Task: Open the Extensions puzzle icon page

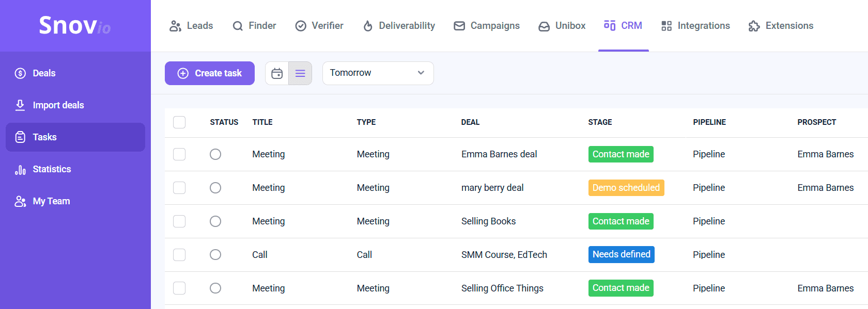Action: tap(781, 26)
